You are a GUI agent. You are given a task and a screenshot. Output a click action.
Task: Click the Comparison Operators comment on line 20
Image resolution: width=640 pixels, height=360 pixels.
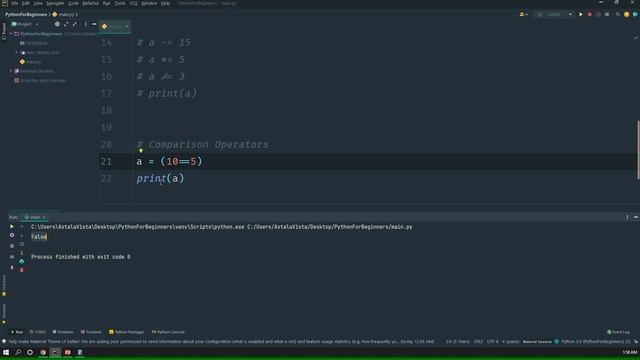point(202,144)
